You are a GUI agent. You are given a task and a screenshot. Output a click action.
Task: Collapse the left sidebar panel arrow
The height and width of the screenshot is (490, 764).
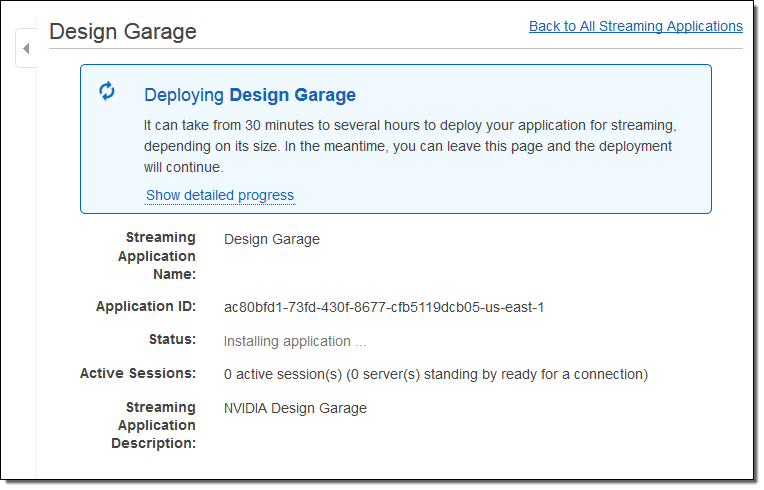tap(26, 49)
